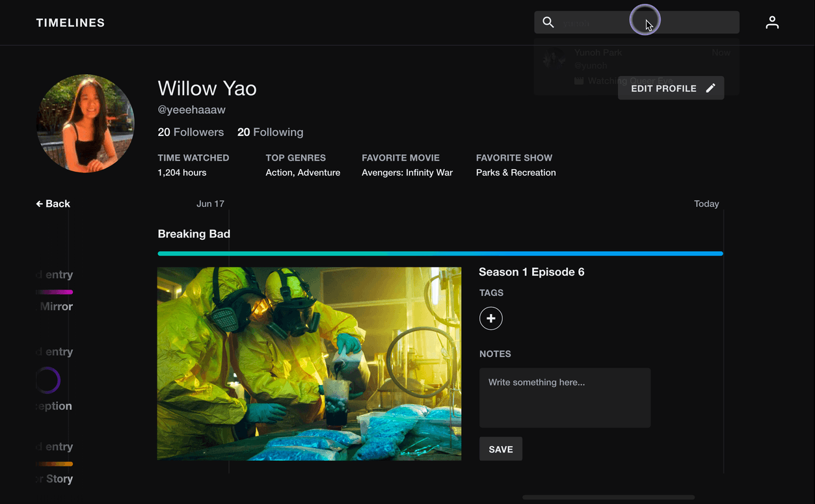
Task: Click the pencil icon on Edit Profile
Action: pyautogui.click(x=710, y=88)
